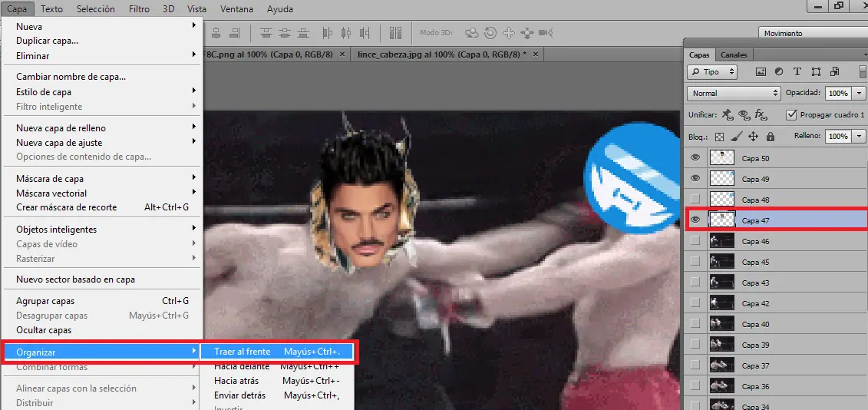Click the distribute right edges icon

click(x=365, y=33)
